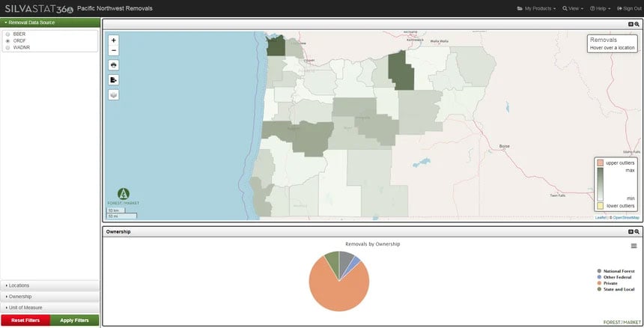The height and width of the screenshot is (328, 644).
Task: Open the Help dropdown menu
Action: pos(600,9)
